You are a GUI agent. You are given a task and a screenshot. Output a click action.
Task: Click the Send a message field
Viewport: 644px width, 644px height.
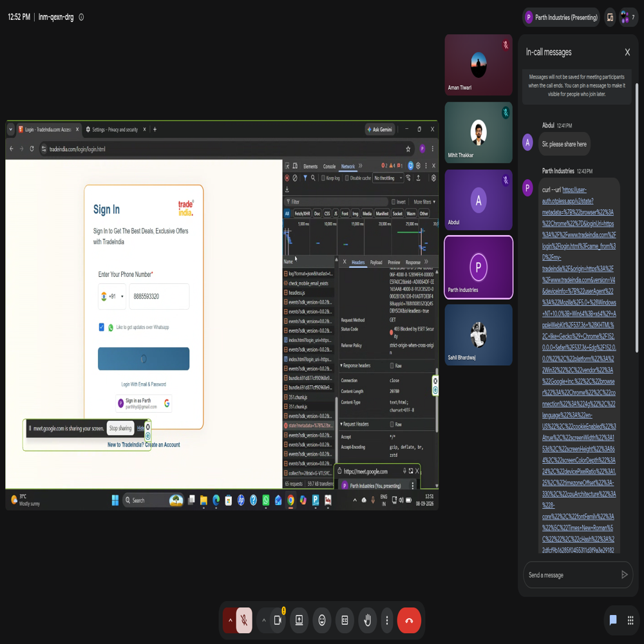pyautogui.click(x=573, y=575)
